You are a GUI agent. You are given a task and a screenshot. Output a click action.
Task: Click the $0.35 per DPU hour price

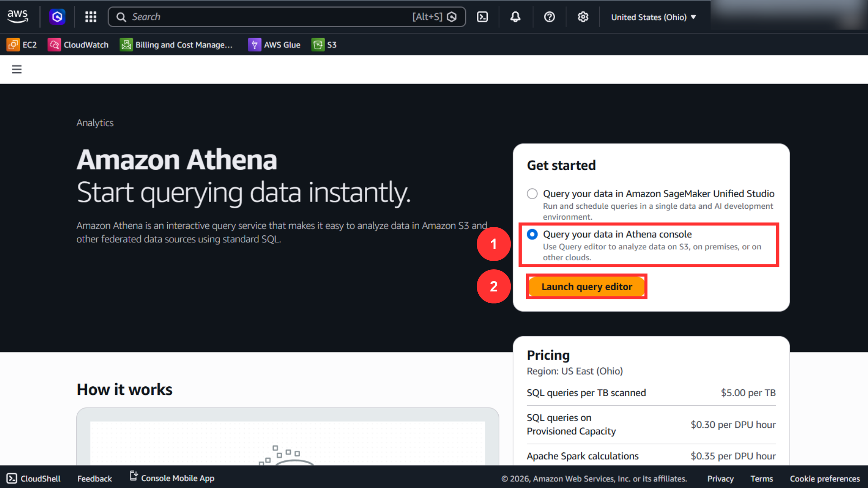pos(733,456)
